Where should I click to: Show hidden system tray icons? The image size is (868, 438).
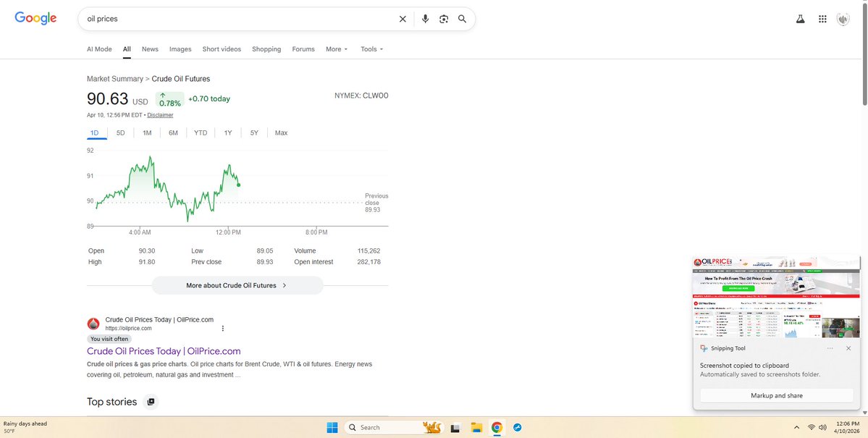pyautogui.click(x=796, y=427)
